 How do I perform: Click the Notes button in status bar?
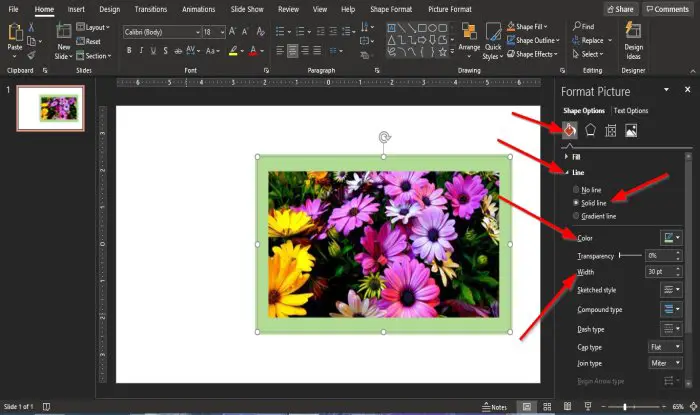pyautogui.click(x=495, y=407)
